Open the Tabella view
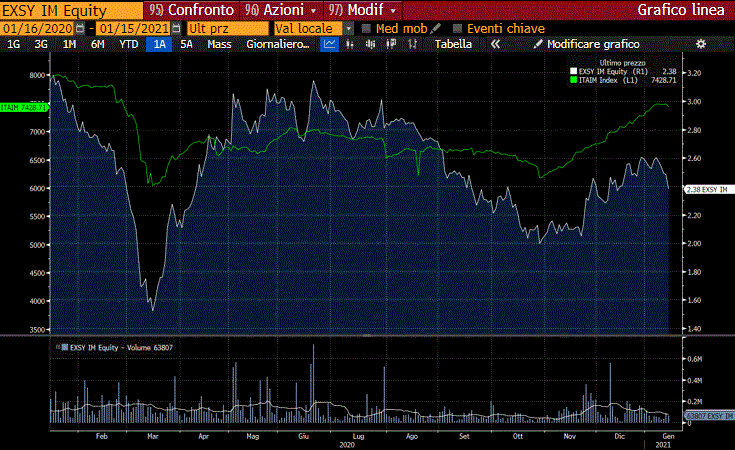Viewport: 735px width, 450px height. point(453,44)
